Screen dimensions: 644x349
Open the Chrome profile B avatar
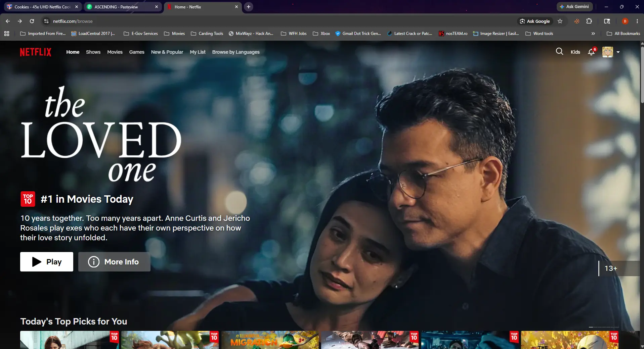pos(625,21)
